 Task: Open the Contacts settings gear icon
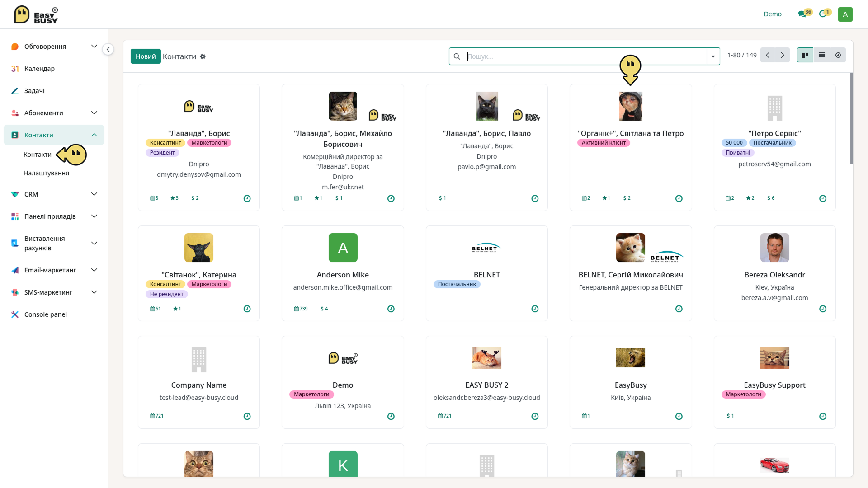(x=203, y=56)
